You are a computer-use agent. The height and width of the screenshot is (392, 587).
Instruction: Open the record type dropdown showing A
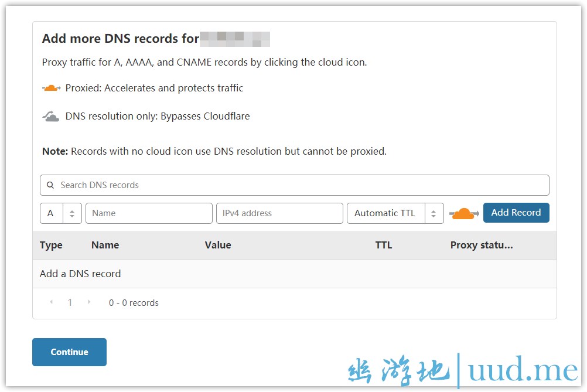pos(61,213)
